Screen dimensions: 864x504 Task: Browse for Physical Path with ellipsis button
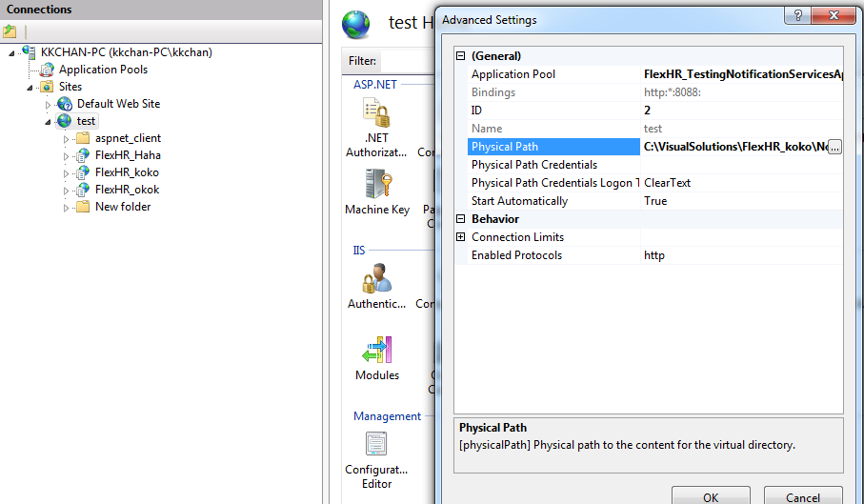click(834, 147)
